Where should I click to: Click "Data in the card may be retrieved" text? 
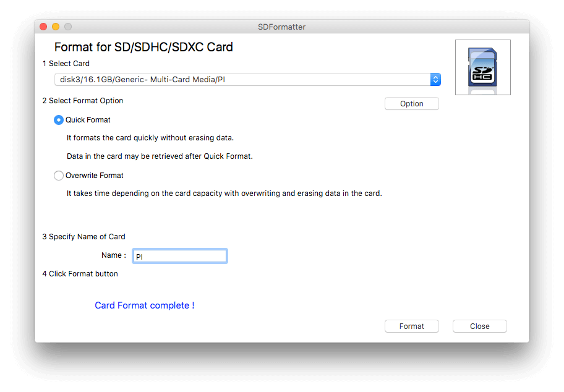tap(160, 156)
